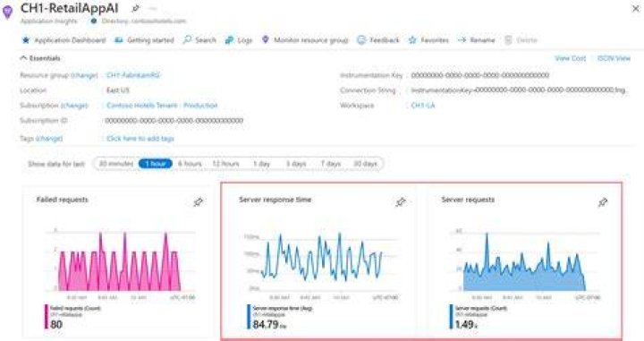Select the 7 days time range
The image size is (644, 341).
pyautogui.click(x=331, y=164)
